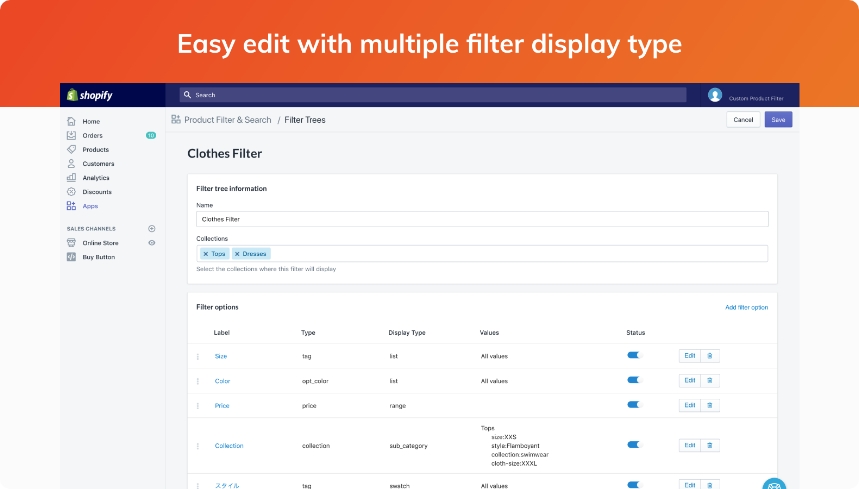Image resolution: width=859 pixels, height=489 pixels.
Task: Click the search magnifier icon
Action: pyautogui.click(x=187, y=95)
